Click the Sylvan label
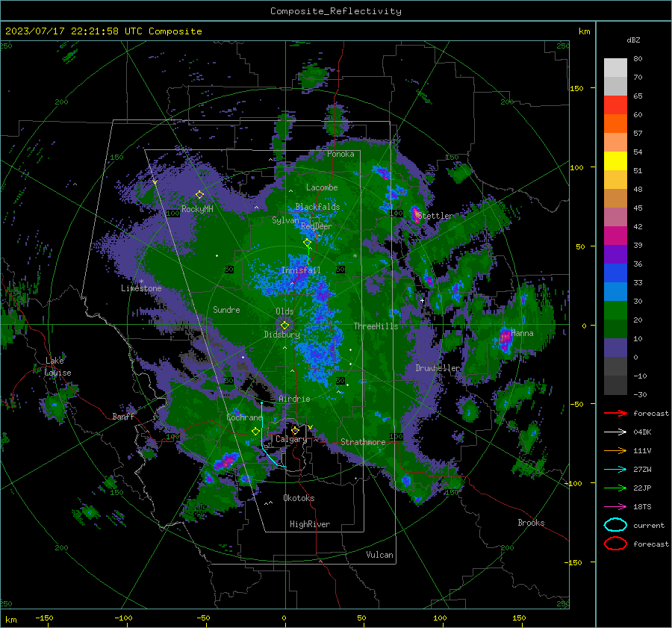 click(285, 220)
